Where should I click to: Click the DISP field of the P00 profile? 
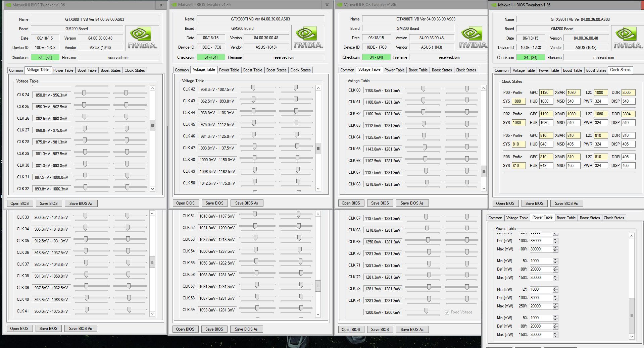point(628,101)
